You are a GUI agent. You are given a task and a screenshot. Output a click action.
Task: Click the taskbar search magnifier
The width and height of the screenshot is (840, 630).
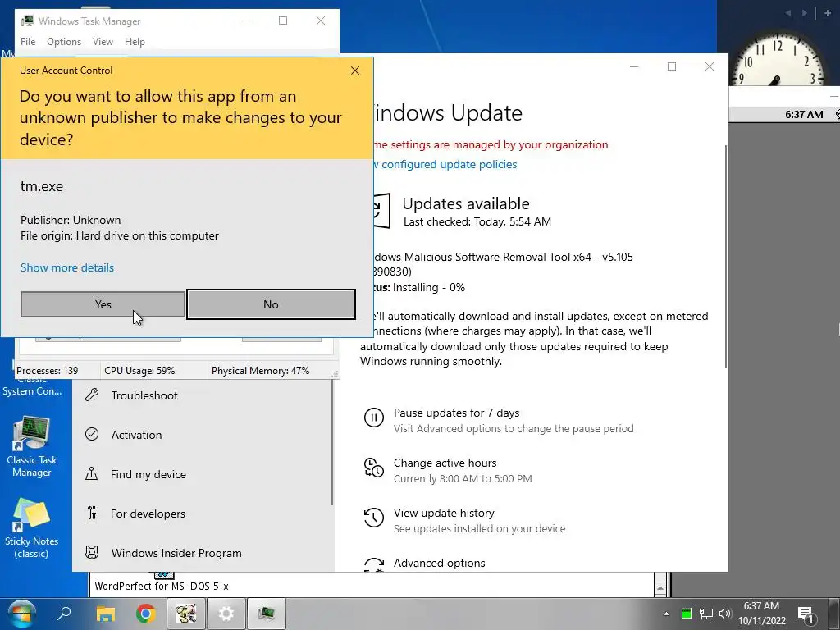coord(64,613)
